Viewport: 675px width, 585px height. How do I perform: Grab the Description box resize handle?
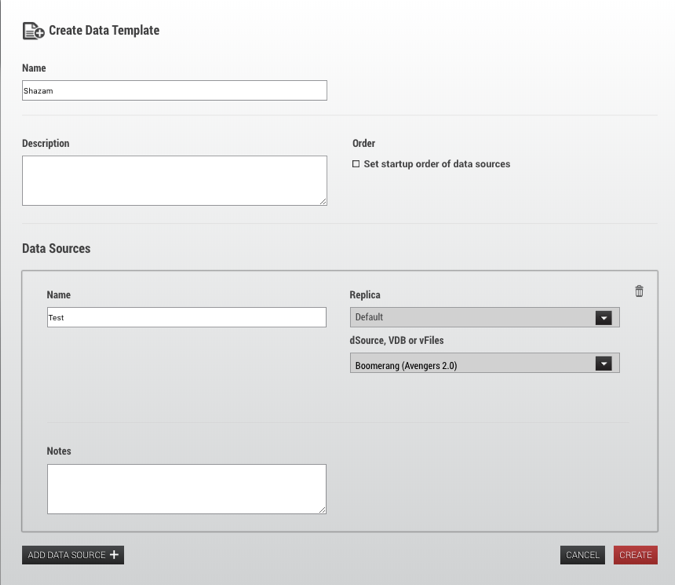[322, 201]
